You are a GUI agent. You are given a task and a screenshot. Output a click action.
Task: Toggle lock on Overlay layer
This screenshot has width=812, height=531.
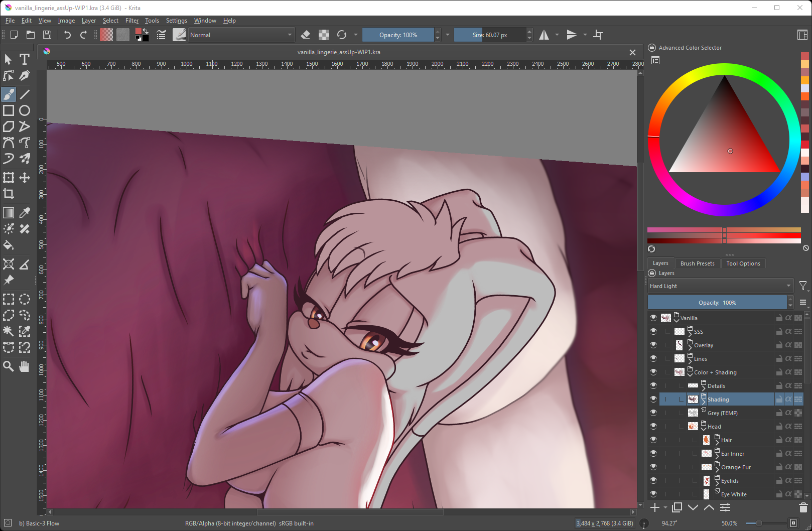coord(779,345)
